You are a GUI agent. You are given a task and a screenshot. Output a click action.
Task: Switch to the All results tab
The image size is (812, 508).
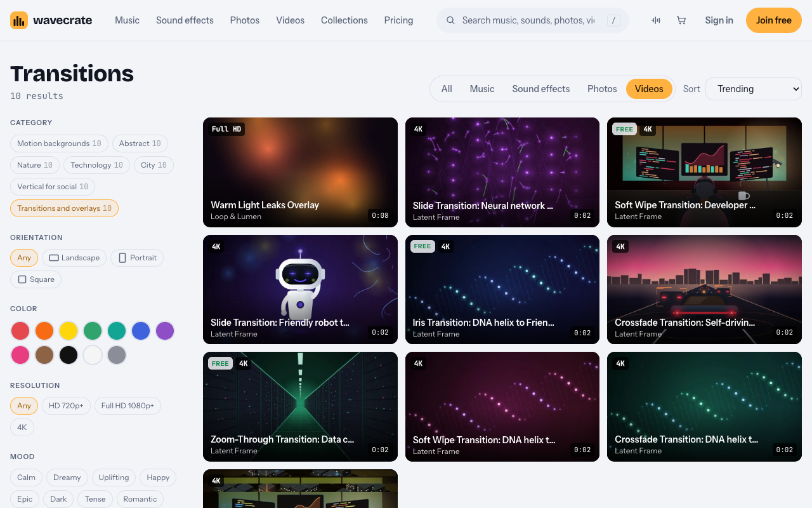point(447,89)
